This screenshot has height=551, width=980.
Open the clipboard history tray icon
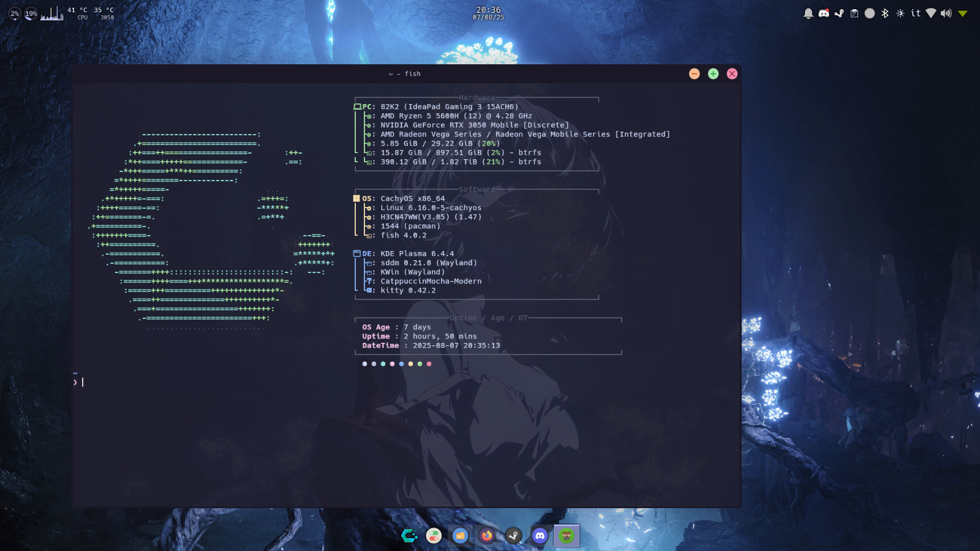854,13
